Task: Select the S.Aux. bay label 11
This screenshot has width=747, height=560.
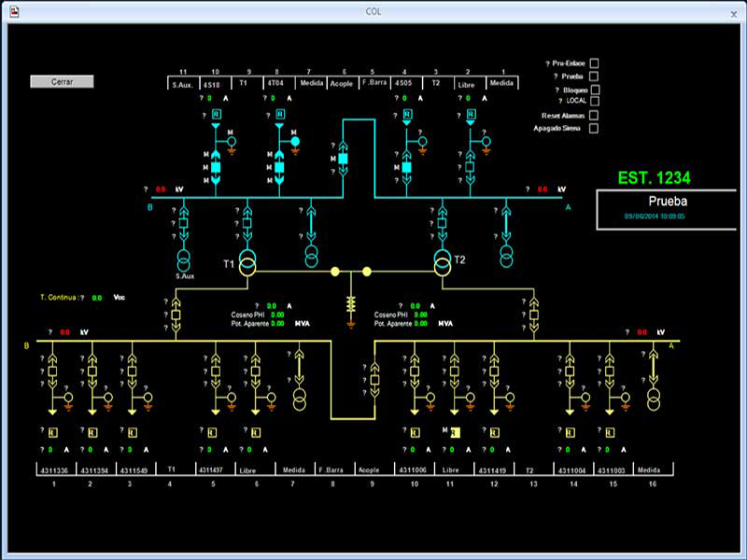Action: coord(183,85)
